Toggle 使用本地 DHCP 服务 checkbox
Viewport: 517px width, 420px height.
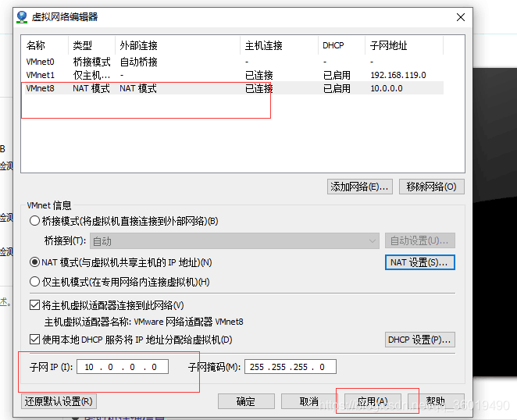[34, 340]
